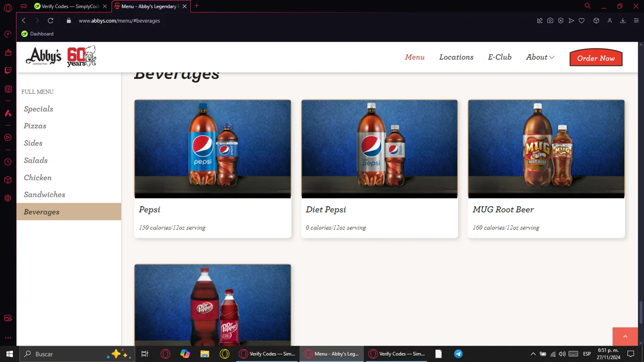Click the MUG Root Beer title
The width and height of the screenshot is (644, 362).
tap(503, 210)
